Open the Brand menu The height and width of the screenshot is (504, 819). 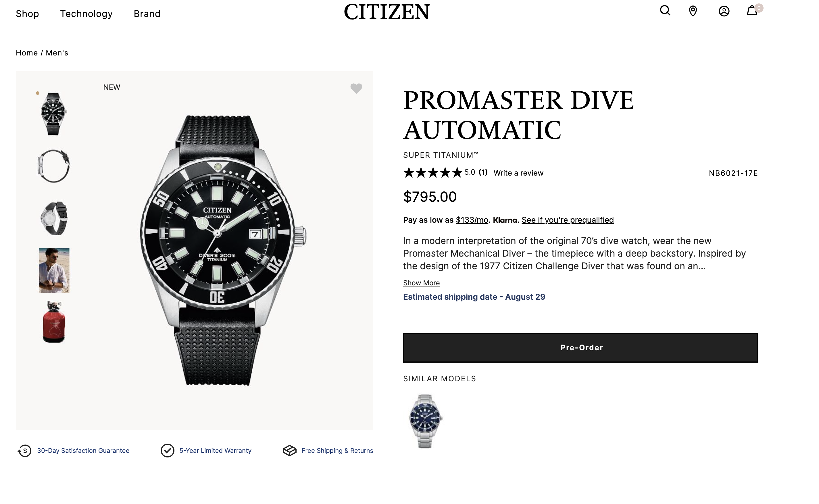(x=147, y=14)
